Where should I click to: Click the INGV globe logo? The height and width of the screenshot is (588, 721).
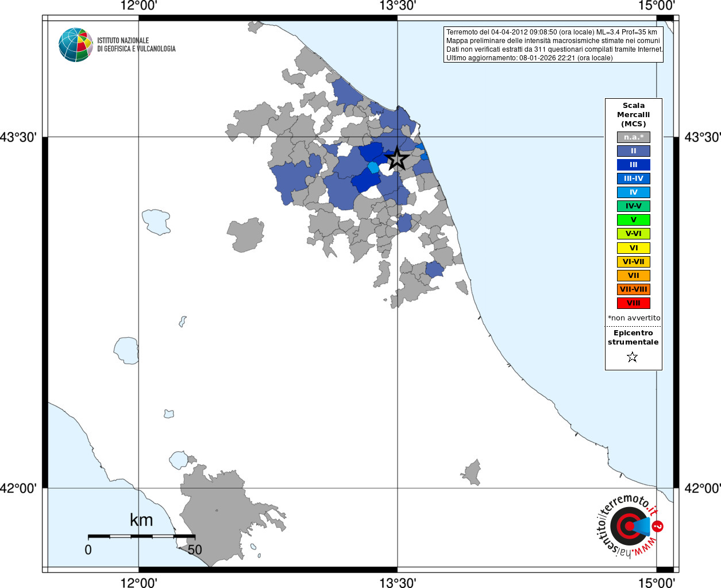click(x=76, y=45)
